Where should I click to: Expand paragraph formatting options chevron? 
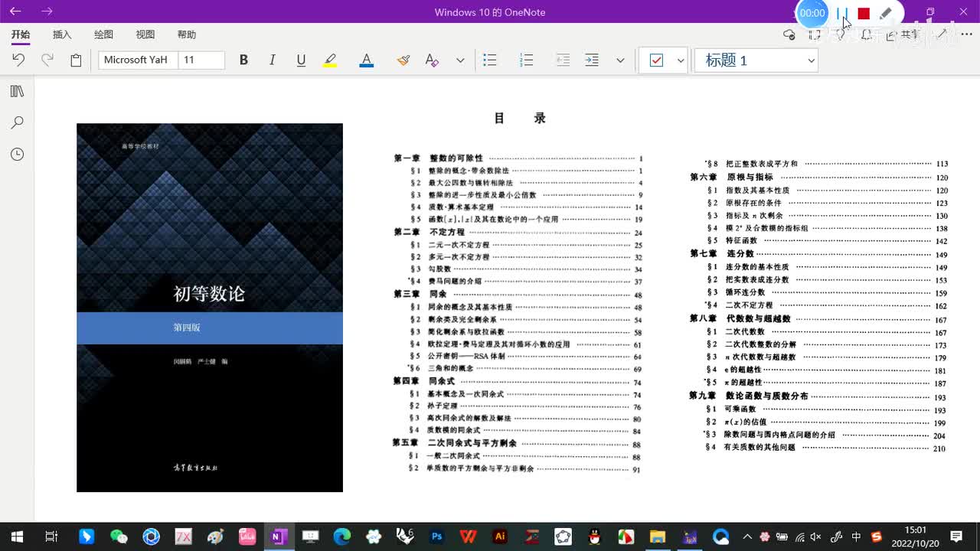pyautogui.click(x=620, y=60)
